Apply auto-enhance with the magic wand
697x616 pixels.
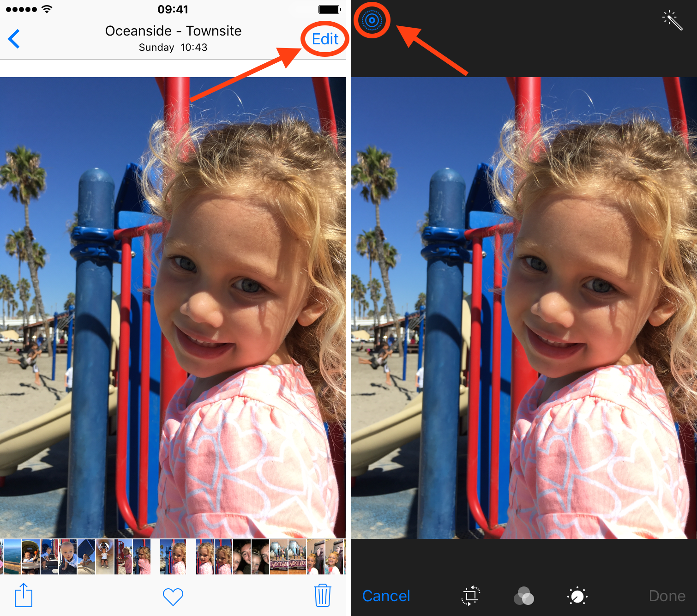pyautogui.click(x=672, y=20)
